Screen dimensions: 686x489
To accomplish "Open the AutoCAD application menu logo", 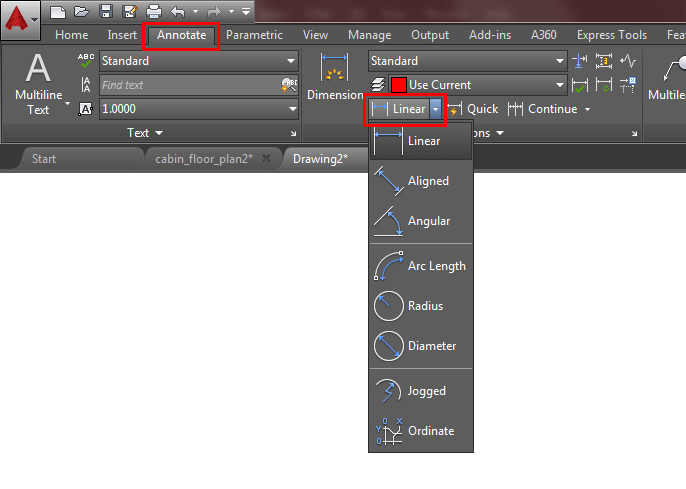I will tap(20, 20).
